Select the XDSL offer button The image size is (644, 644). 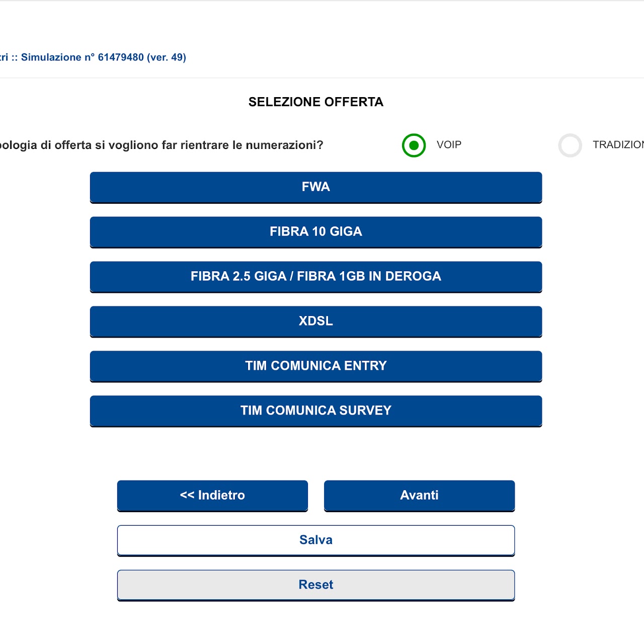click(315, 321)
